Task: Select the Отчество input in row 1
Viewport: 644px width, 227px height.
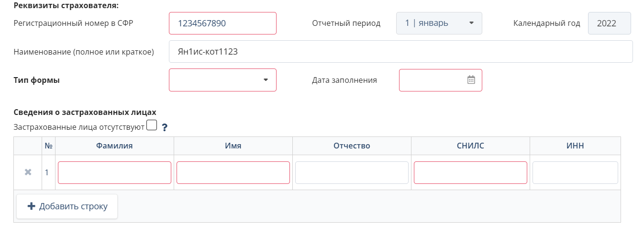Action: tap(352, 172)
